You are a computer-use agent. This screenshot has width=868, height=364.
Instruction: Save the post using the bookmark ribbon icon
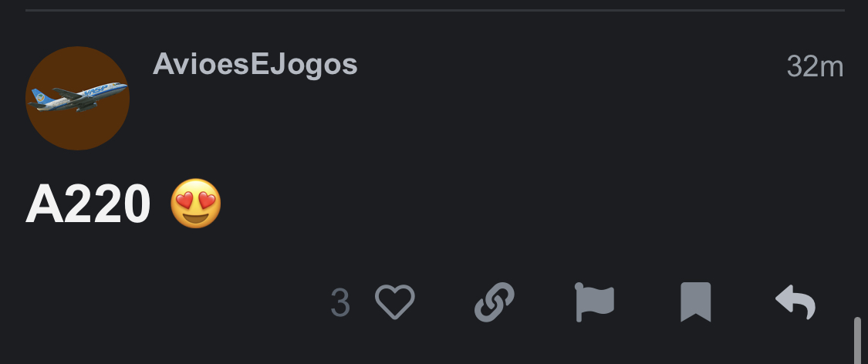(695, 302)
